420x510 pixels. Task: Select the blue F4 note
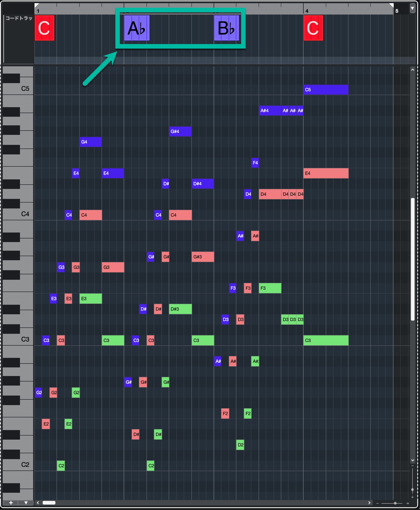tap(255, 163)
